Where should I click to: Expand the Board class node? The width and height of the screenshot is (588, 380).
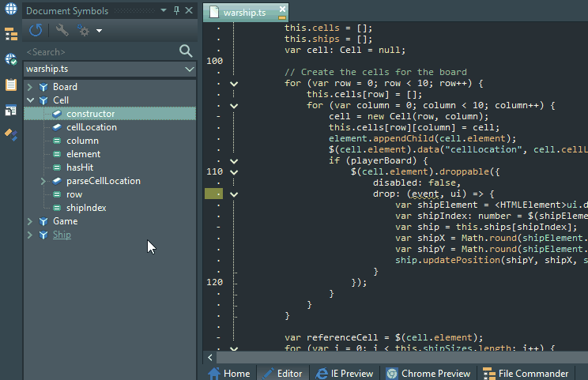click(30, 87)
